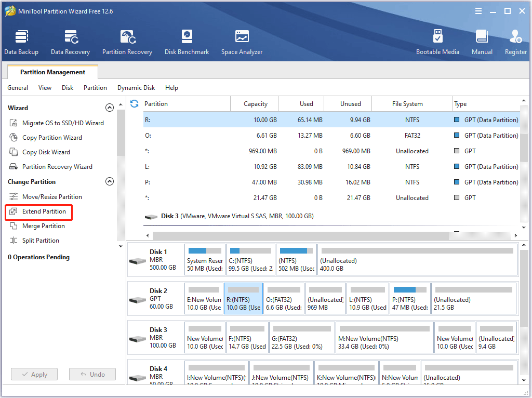Select C:(NTFS) block on Disk 1
The height and width of the screenshot is (398, 532).
250,260
